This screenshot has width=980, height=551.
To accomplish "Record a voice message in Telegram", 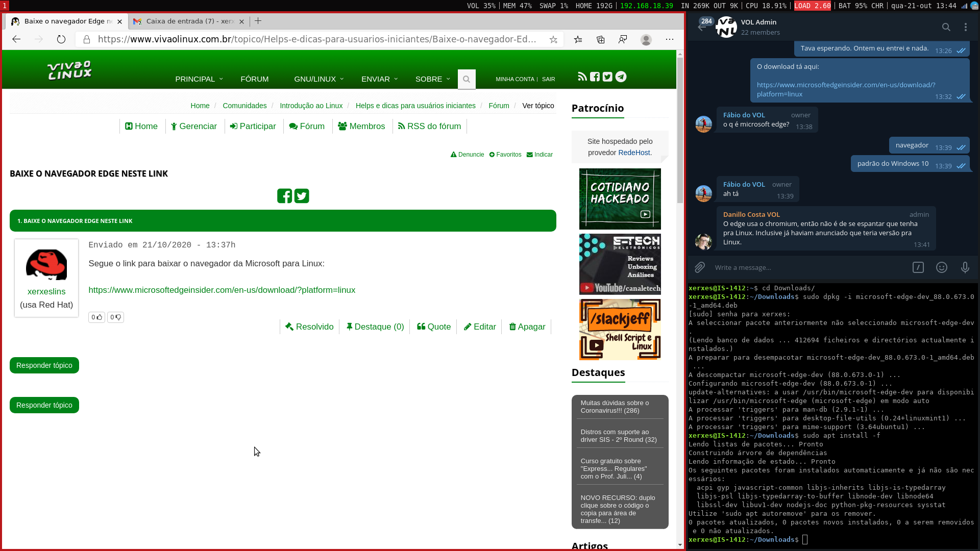I will pyautogui.click(x=965, y=267).
